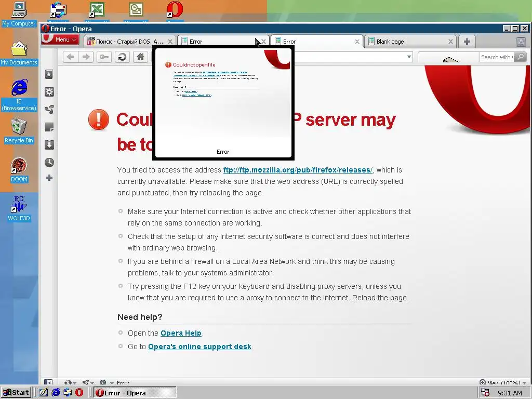Close the third Error tab
The height and width of the screenshot is (399, 532).
click(357, 42)
